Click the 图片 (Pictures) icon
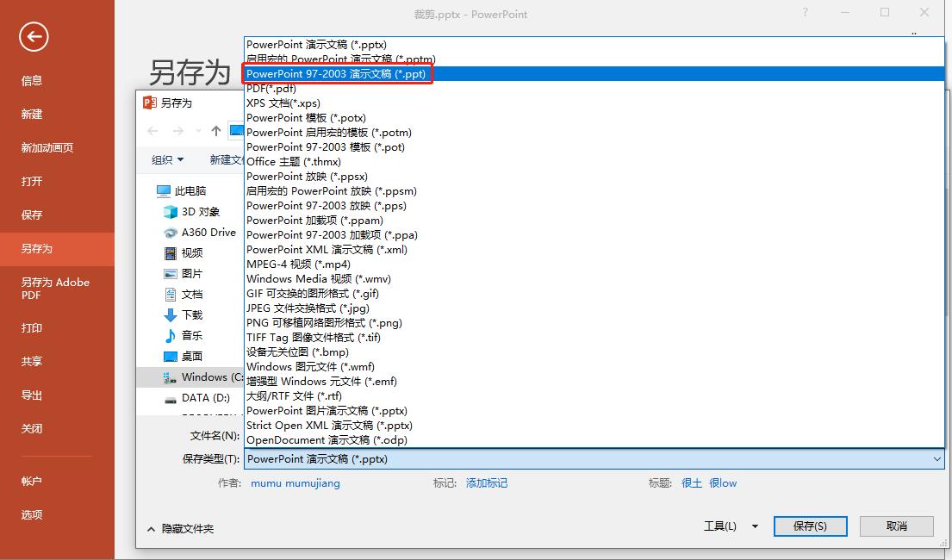 [x=170, y=274]
